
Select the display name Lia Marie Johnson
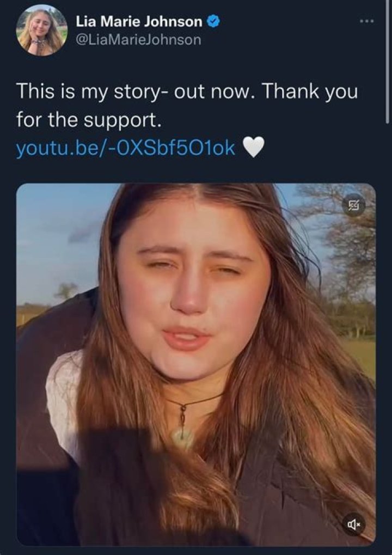click(x=139, y=22)
